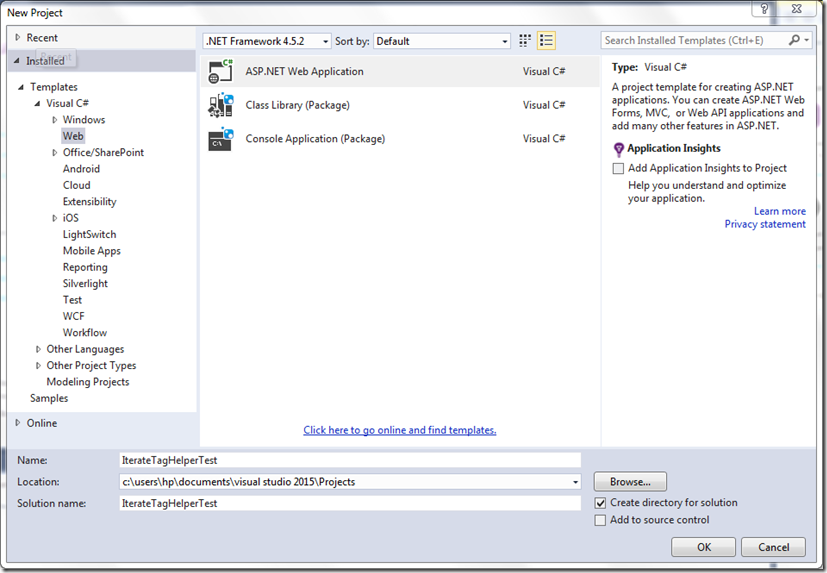Click the project Name input field
827x573 pixels.
coord(350,460)
